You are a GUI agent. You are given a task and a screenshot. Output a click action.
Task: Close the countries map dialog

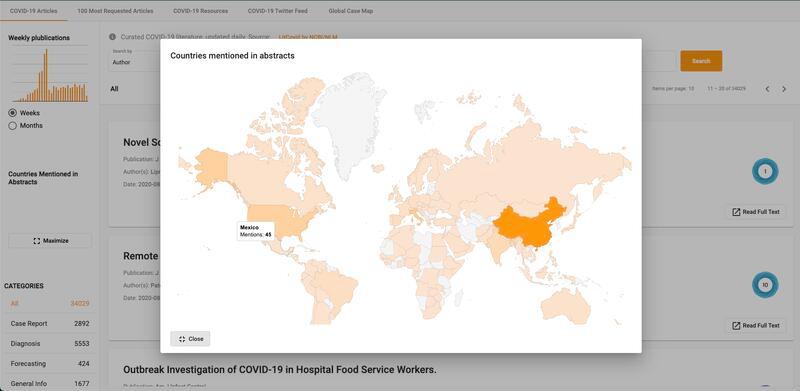tap(190, 339)
